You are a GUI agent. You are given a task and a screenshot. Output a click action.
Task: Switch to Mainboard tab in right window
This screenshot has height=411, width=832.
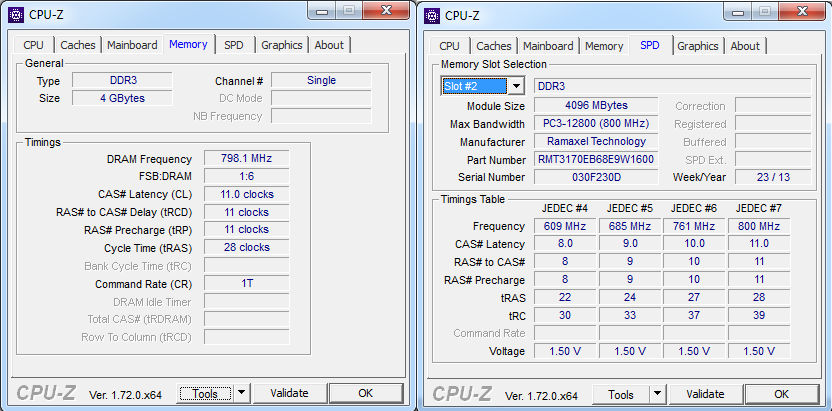(x=548, y=46)
